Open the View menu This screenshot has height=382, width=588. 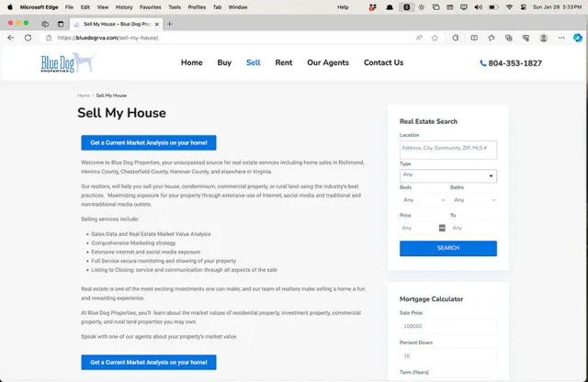(102, 7)
